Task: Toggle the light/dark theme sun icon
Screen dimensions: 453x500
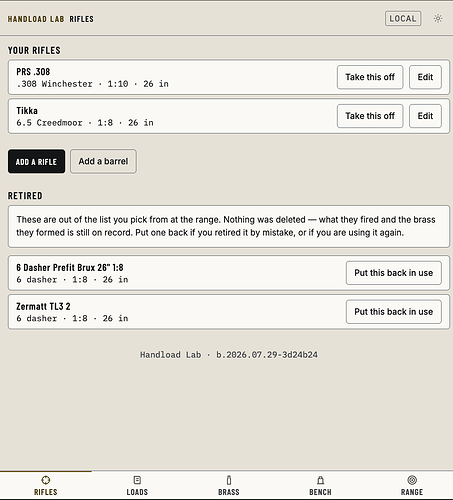Action: click(x=438, y=19)
